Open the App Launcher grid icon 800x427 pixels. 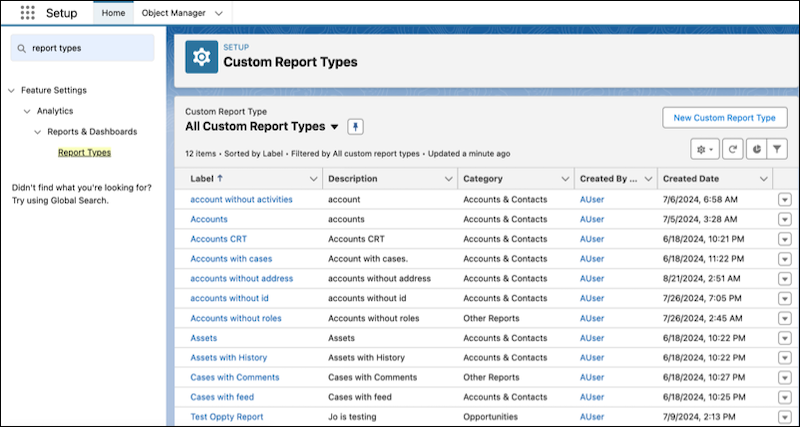tap(26, 13)
